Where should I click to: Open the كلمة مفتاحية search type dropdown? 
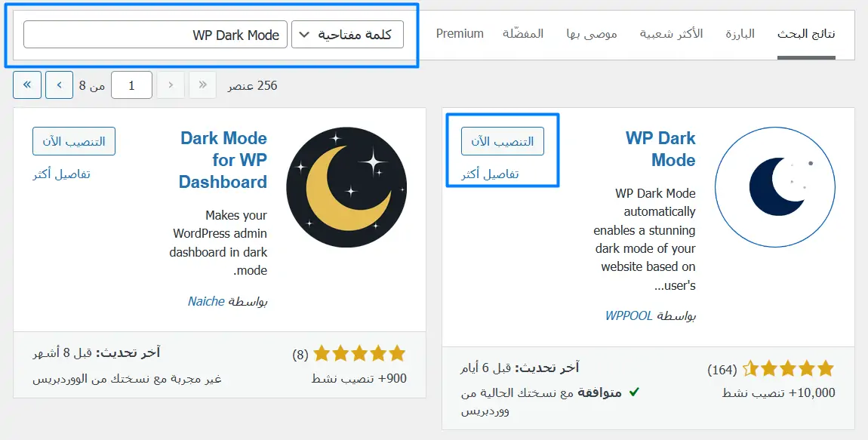pos(348,35)
